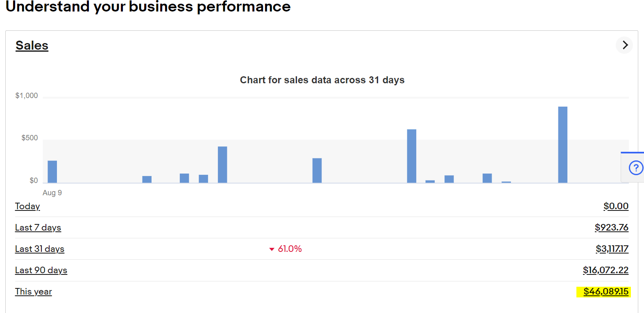Screen dimensions: 644x313
Task: Click the $0.00 value for Today
Action: pos(616,206)
